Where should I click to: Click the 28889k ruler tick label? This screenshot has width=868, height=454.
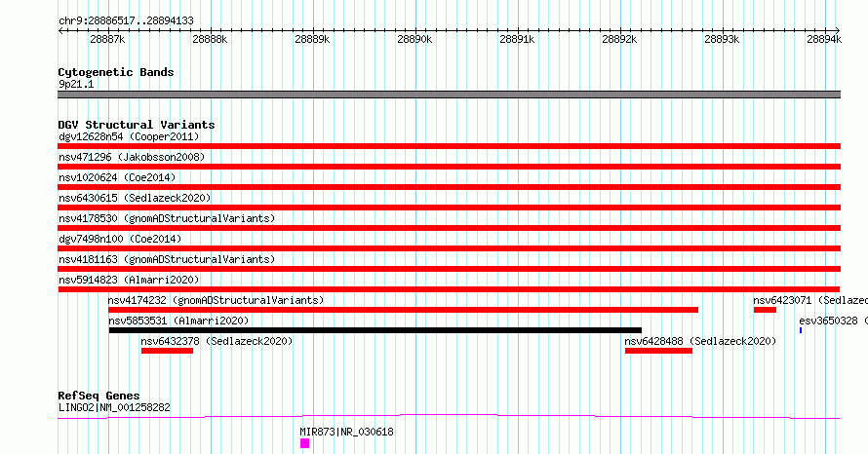coord(312,39)
